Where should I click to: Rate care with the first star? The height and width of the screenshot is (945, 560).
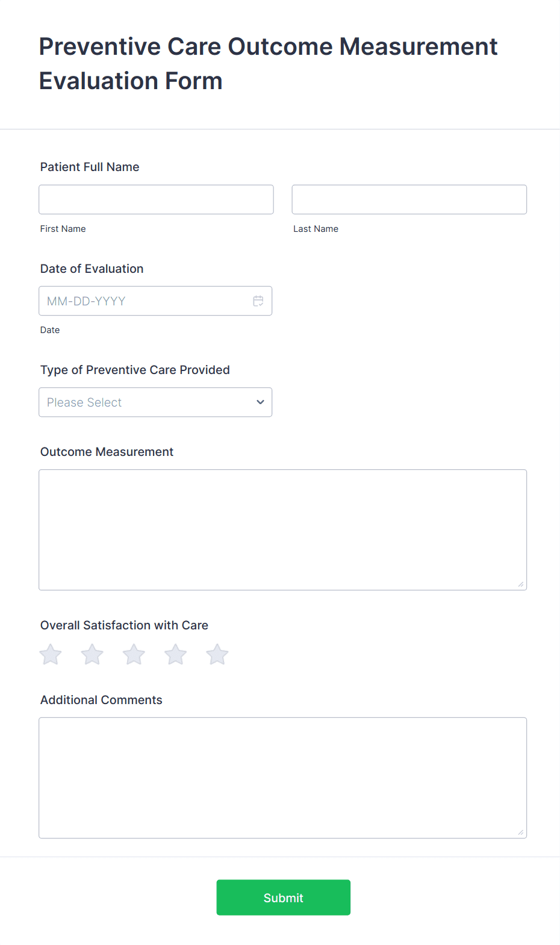coord(51,655)
